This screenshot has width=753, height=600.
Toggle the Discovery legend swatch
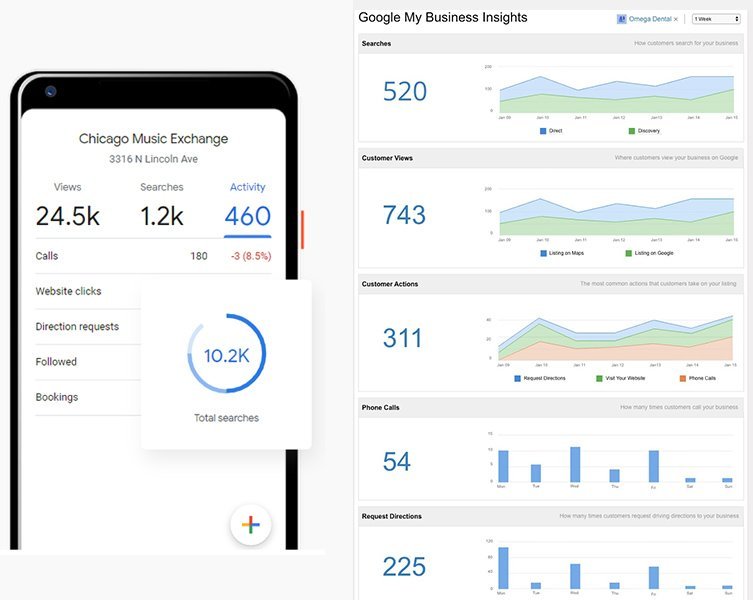[632, 131]
